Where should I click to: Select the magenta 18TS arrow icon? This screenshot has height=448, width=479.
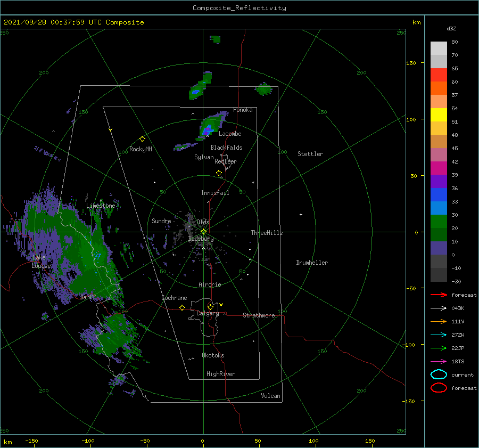[x=439, y=362]
